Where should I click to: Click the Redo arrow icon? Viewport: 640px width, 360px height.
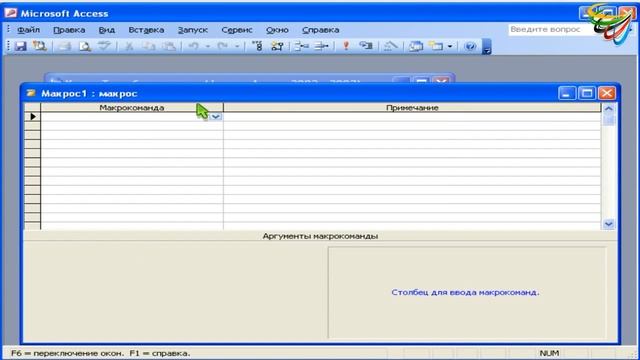222,46
